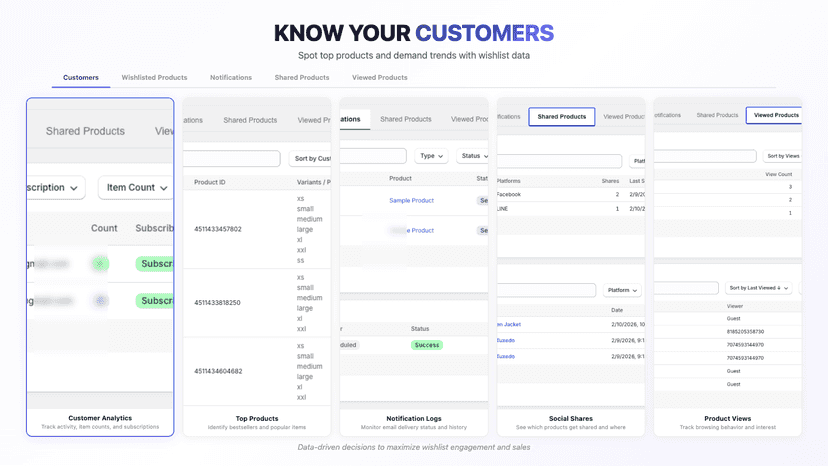Open the Subscription filter dropdown in Customer Analytics

pyautogui.click(x=55, y=188)
